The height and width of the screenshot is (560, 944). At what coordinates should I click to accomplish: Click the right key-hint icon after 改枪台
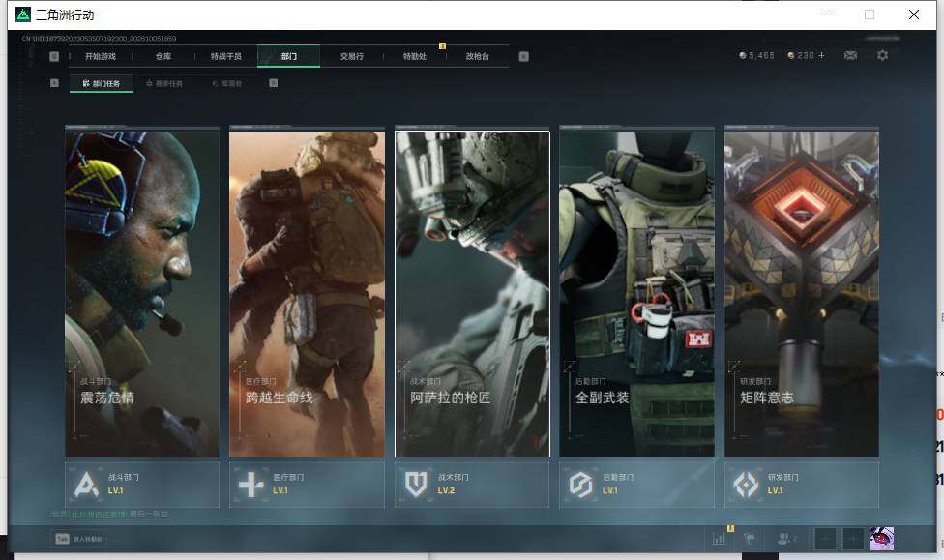524,56
